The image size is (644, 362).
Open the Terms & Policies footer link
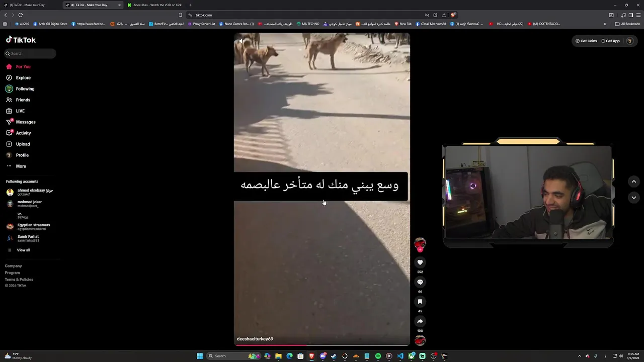[19, 280]
